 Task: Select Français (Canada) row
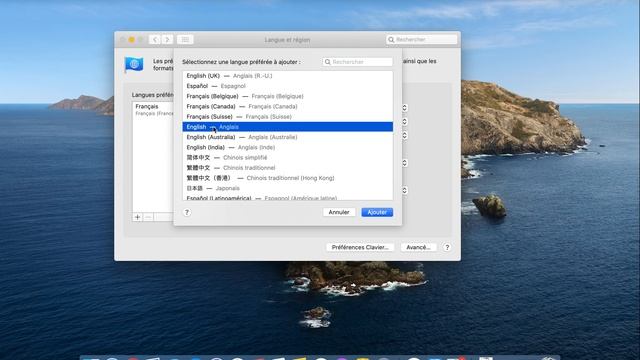coord(287,107)
